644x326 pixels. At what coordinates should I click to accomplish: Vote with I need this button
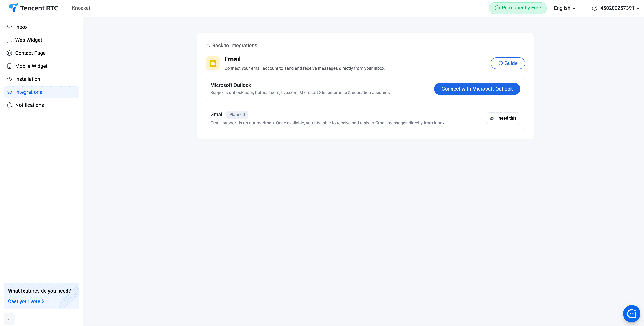pos(503,118)
